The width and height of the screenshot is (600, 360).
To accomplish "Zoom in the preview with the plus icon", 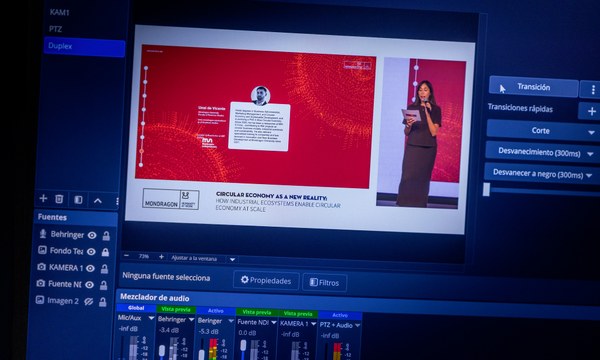I will [161, 257].
